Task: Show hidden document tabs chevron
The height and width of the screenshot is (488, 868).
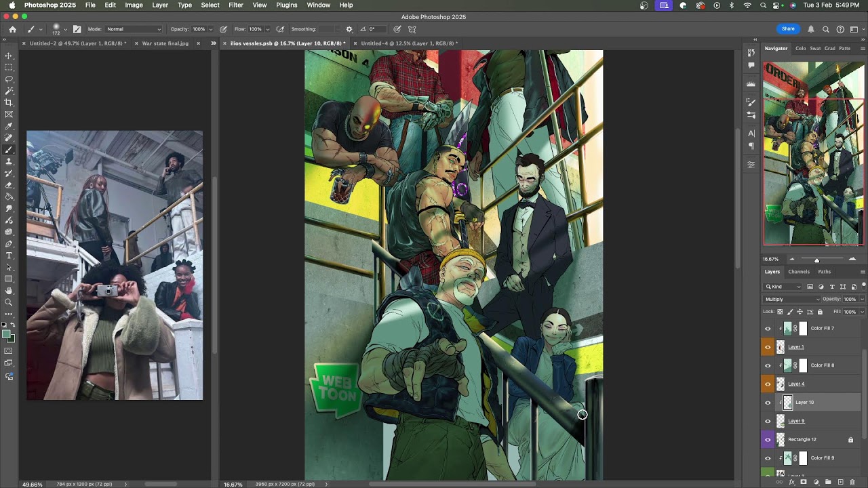Action: point(214,43)
